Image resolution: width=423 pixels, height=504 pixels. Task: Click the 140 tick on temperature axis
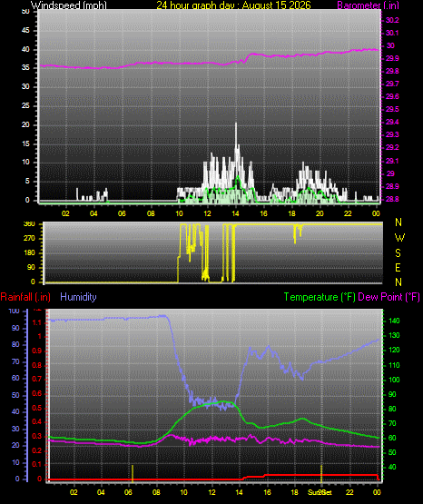(x=394, y=321)
